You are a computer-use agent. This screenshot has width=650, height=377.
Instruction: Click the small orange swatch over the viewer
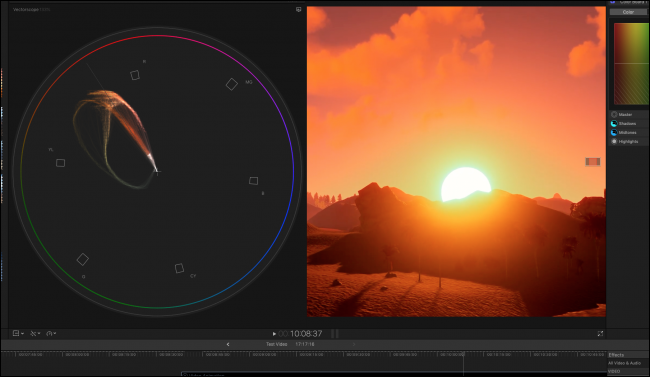[593, 162]
